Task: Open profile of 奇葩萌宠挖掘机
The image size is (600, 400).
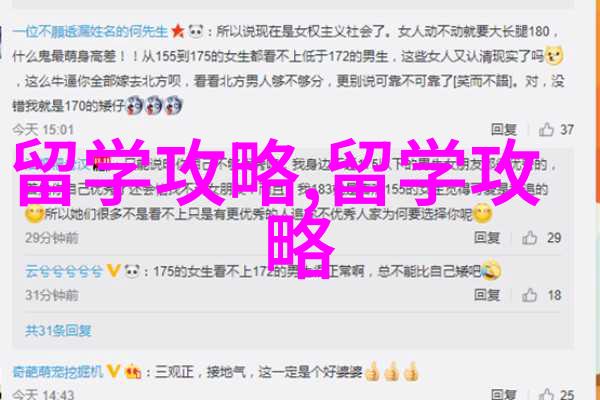Action: click(58, 371)
